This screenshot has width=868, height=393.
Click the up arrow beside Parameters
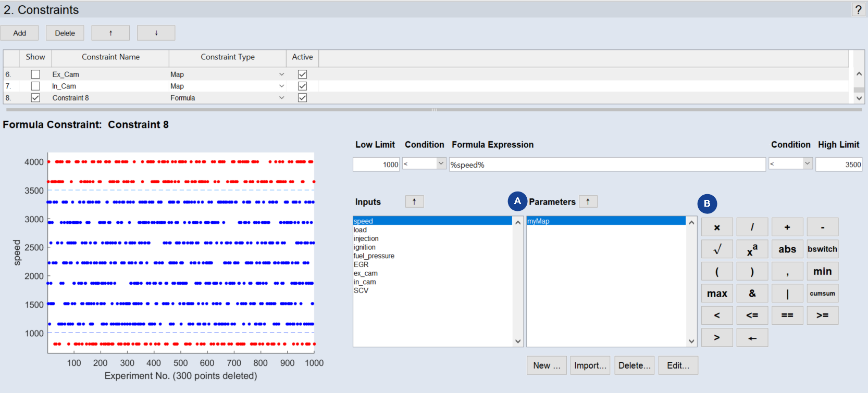[588, 201]
